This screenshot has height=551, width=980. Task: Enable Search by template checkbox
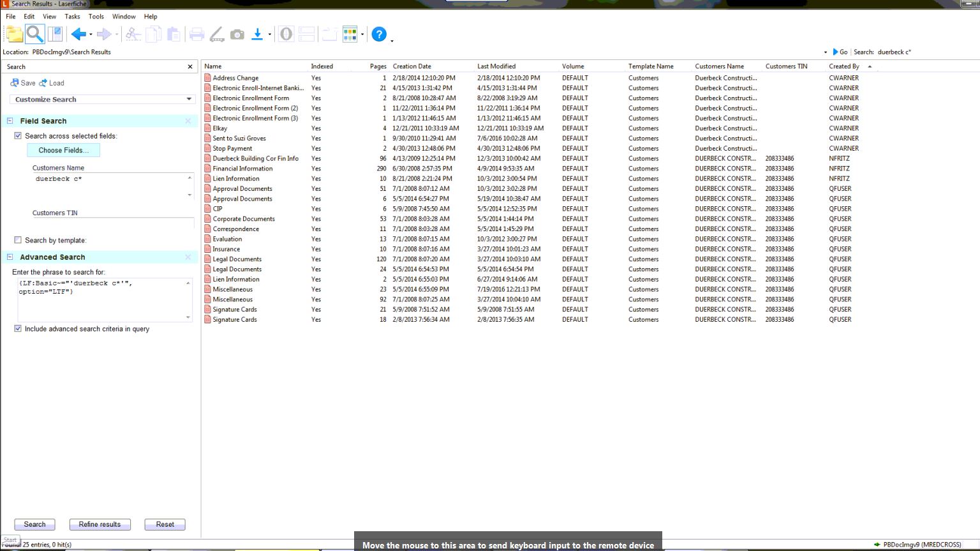[18, 240]
